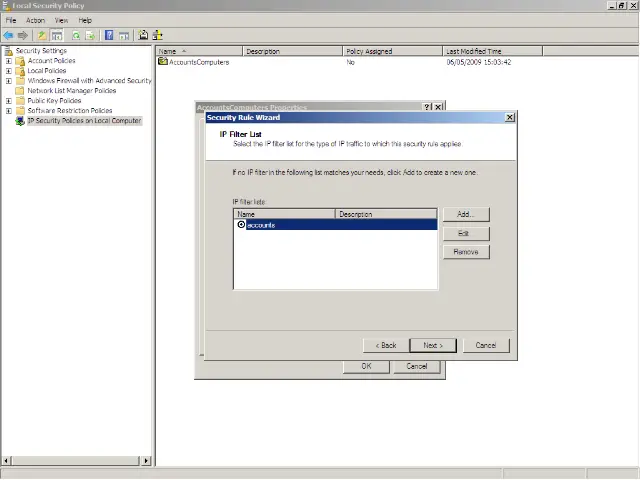
Task: Click the Show/Hide console tree toolbar icon
Action: [57, 35]
